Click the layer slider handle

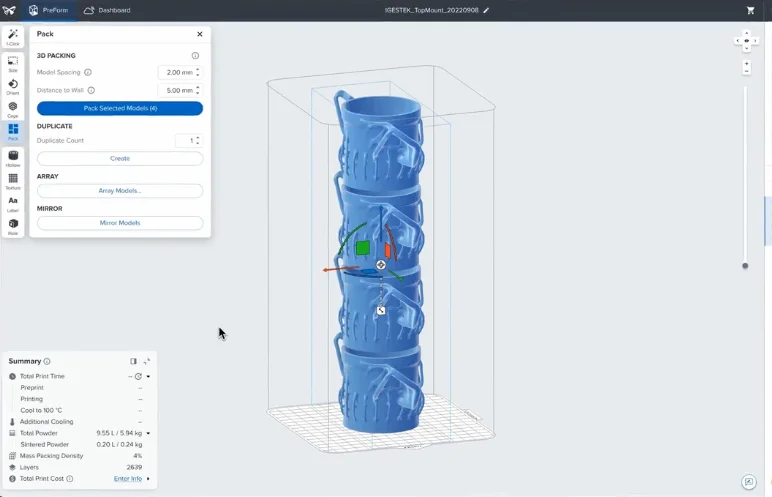(745, 266)
